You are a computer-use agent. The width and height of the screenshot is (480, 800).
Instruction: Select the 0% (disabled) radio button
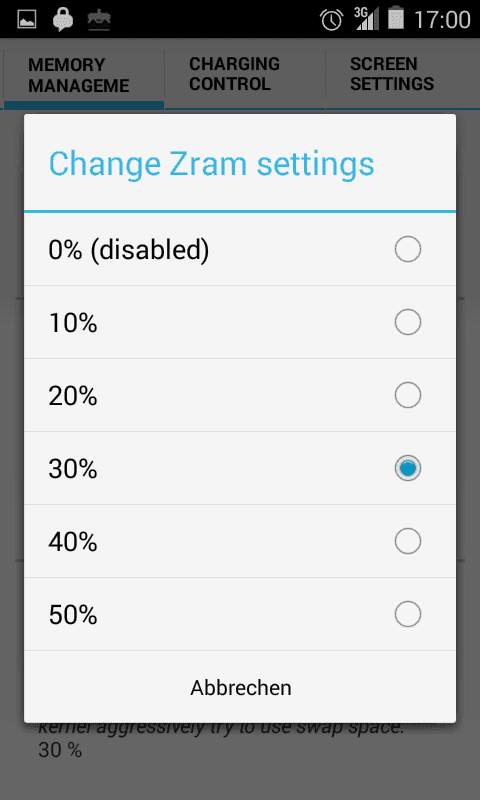click(x=408, y=249)
